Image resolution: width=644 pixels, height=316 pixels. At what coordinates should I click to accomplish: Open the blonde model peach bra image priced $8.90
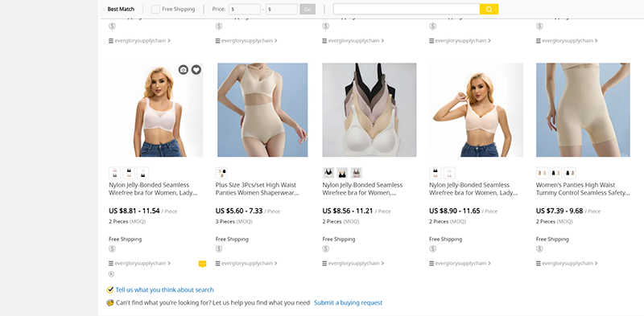pos(476,110)
